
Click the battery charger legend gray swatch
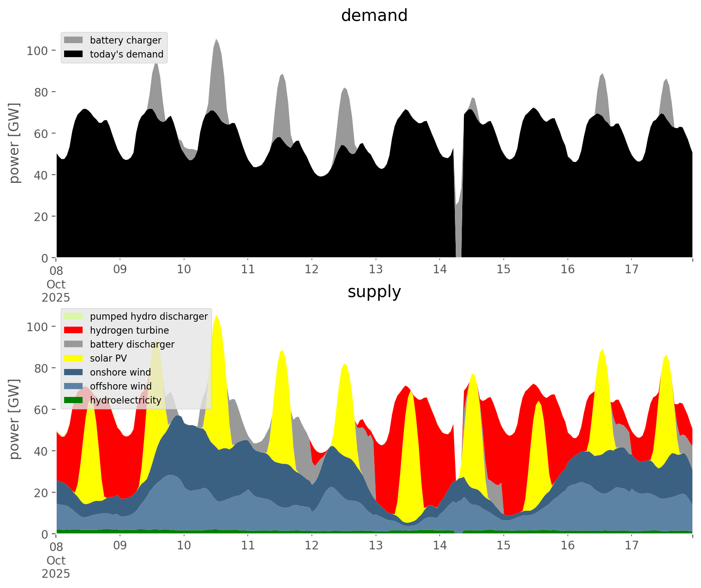pyautogui.click(x=74, y=40)
